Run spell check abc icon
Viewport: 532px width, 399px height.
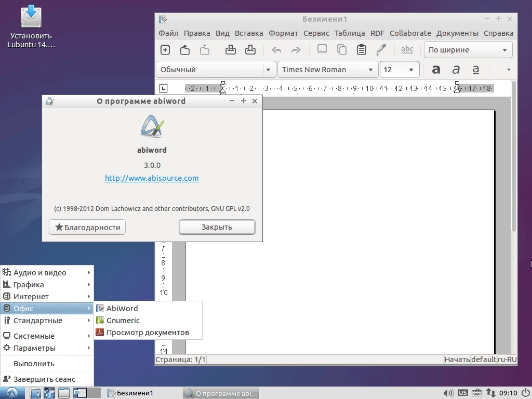coord(407,50)
